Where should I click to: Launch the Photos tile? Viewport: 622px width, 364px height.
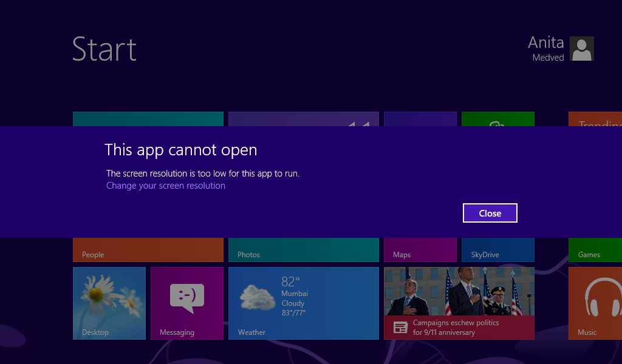pos(303,250)
